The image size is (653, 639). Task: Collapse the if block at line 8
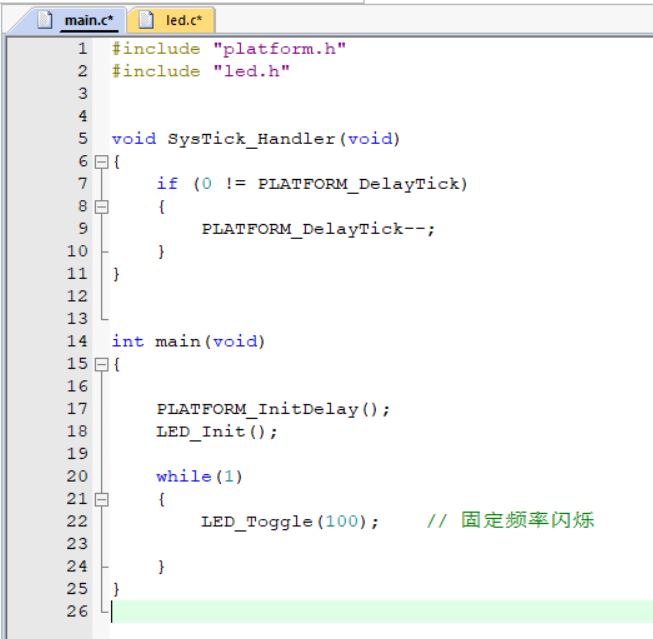pos(101,207)
